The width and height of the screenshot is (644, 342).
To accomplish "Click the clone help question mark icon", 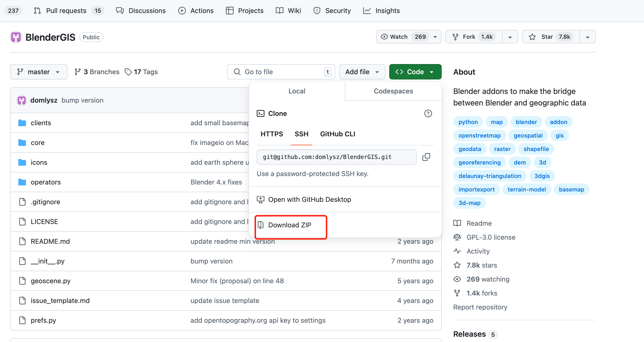I will tap(428, 113).
